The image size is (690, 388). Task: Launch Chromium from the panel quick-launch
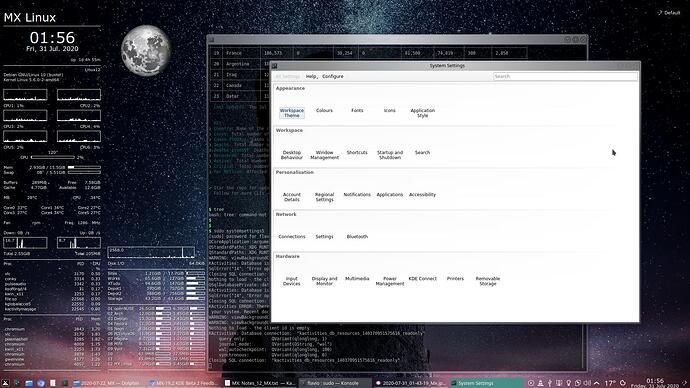tap(41, 383)
